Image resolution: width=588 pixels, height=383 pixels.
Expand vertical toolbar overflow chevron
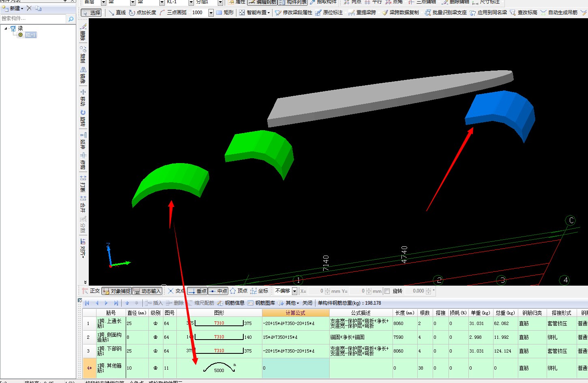pyautogui.click(x=85, y=282)
